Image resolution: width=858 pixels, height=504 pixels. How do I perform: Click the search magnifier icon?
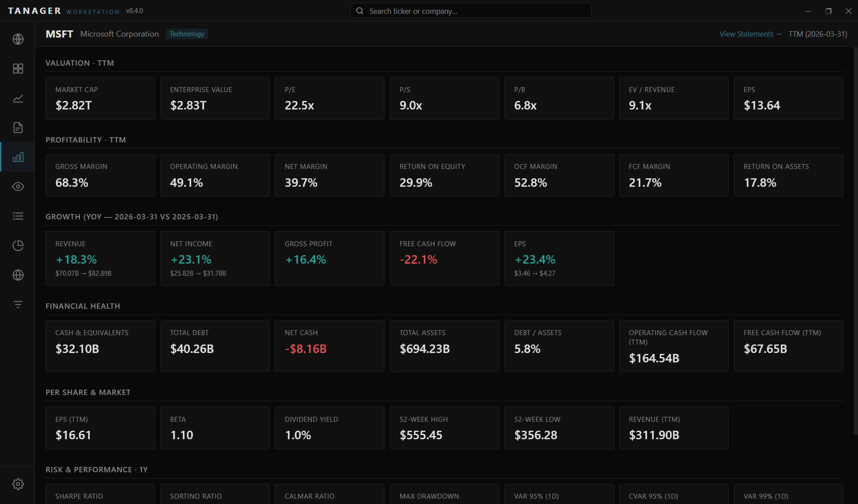(360, 11)
